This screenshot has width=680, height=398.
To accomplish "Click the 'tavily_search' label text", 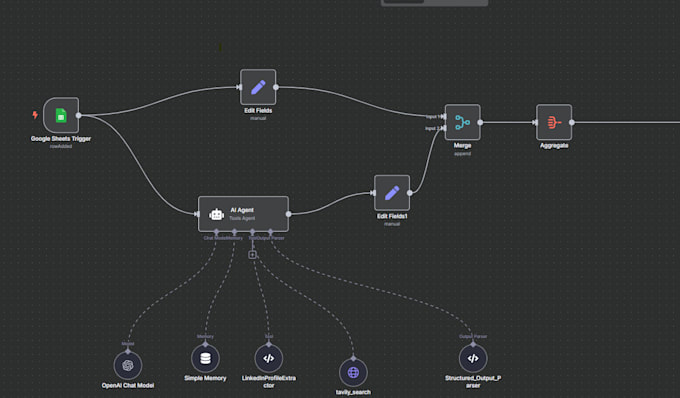I will (353, 392).
